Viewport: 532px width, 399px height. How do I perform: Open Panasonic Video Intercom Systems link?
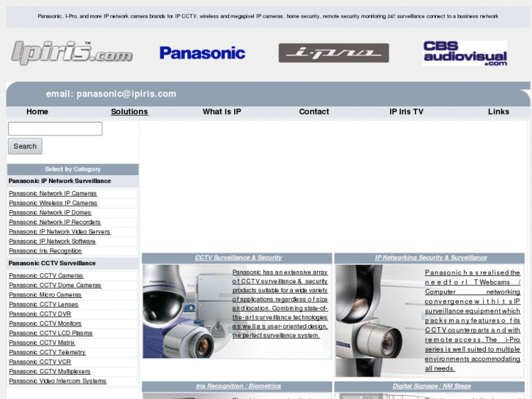[x=58, y=381]
